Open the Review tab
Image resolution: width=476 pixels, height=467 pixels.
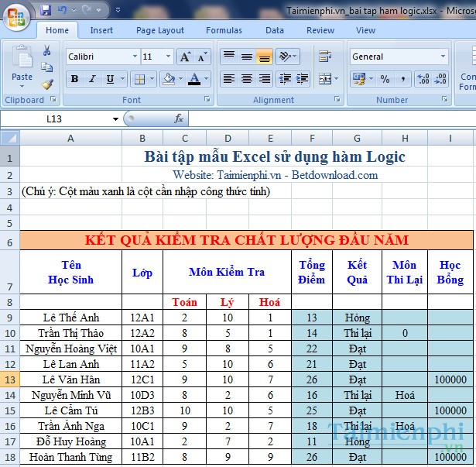pyautogui.click(x=320, y=30)
